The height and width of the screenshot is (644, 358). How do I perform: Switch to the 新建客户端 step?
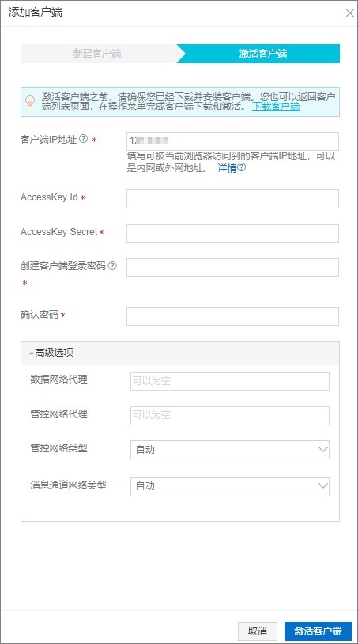click(97, 54)
